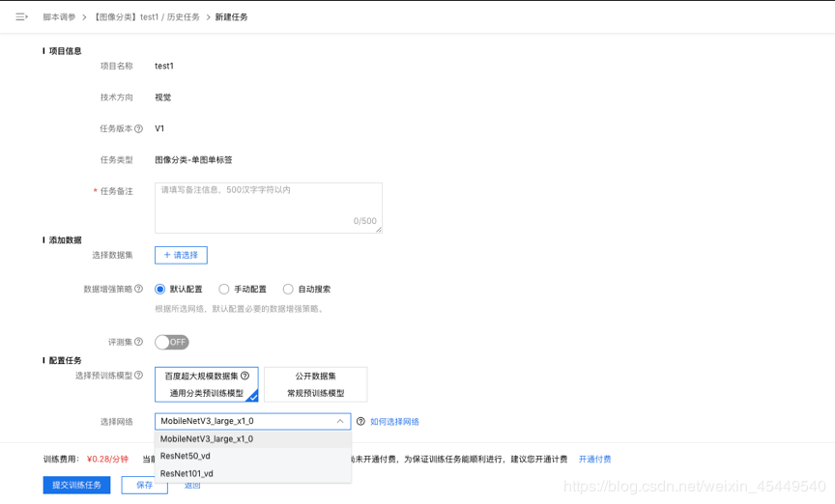Select 百度超大规模数据集 通用分类预训练模型 card

pyautogui.click(x=207, y=384)
